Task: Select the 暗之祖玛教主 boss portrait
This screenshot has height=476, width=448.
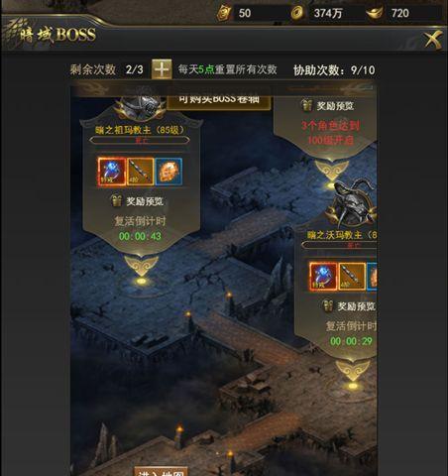Action: [x=140, y=107]
